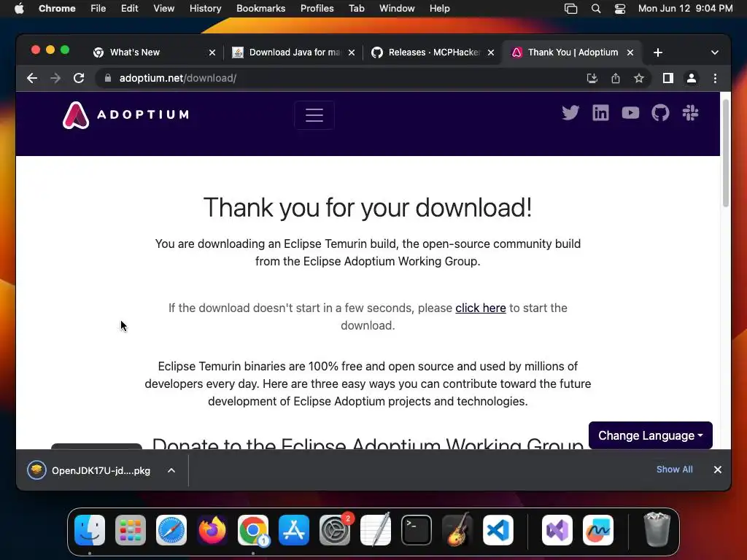
Task: Switch to Download Java tab
Action: 295,52
